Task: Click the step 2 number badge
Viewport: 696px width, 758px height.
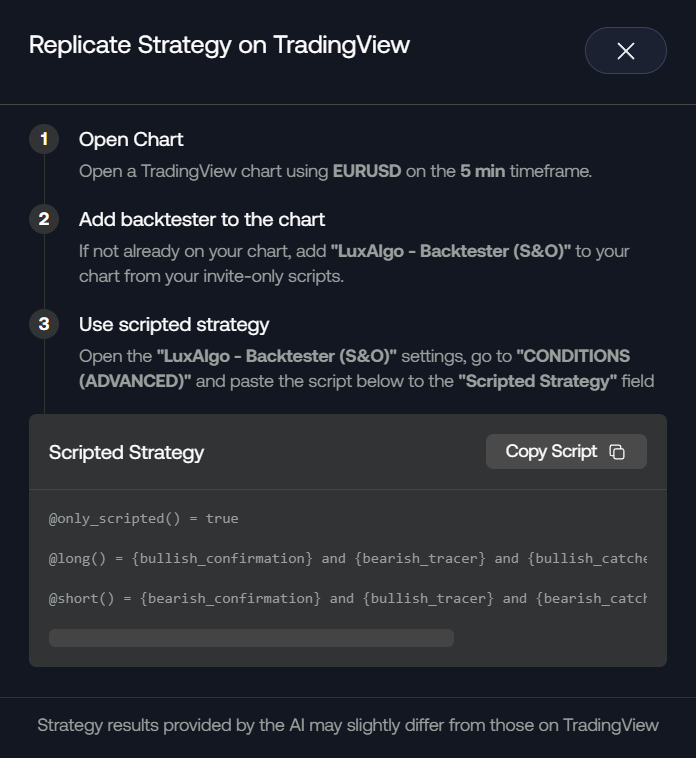Action: coord(44,219)
